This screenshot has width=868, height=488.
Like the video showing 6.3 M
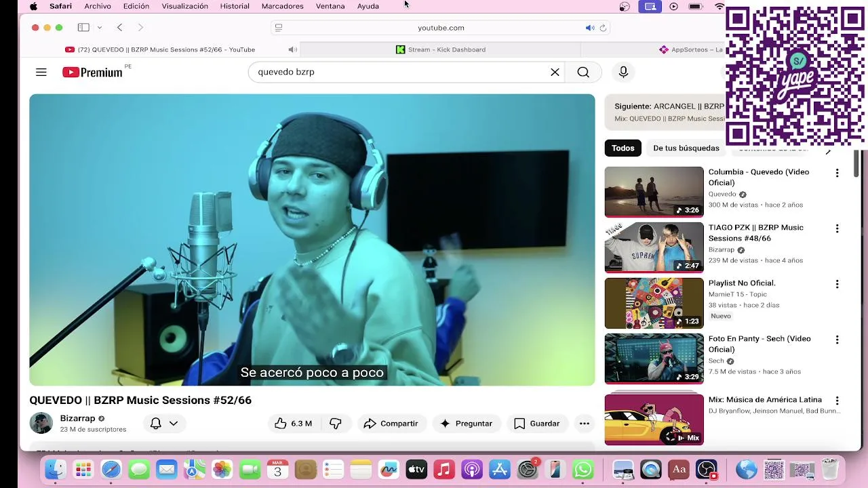(294, 424)
